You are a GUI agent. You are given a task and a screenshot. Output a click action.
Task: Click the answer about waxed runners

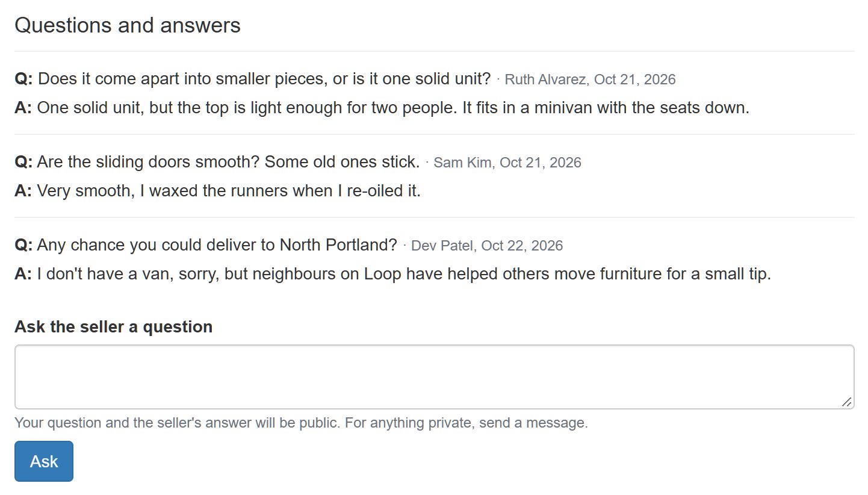(x=229, y=191)
